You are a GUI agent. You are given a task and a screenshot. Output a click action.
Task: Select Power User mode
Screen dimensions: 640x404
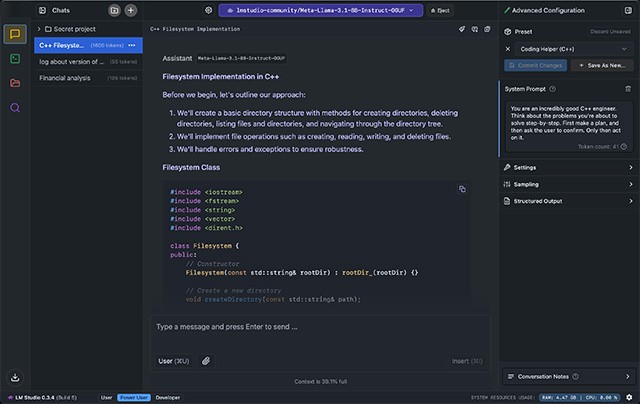point(133,397)
